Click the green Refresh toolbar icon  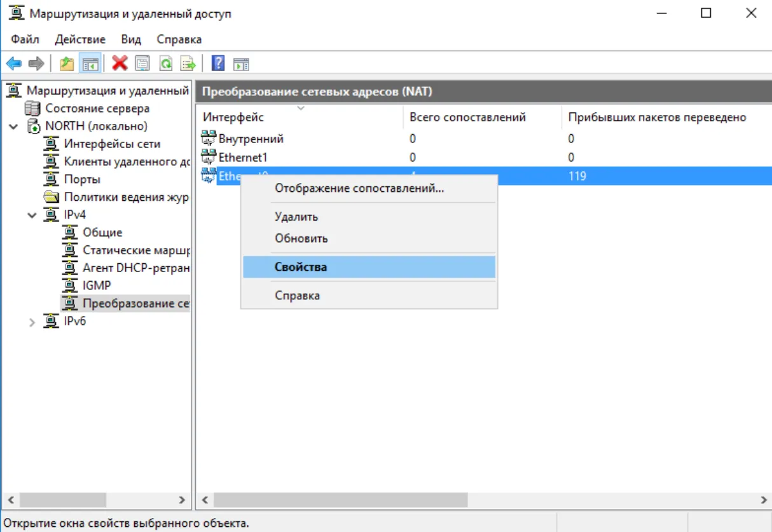[x=165, y=63]
